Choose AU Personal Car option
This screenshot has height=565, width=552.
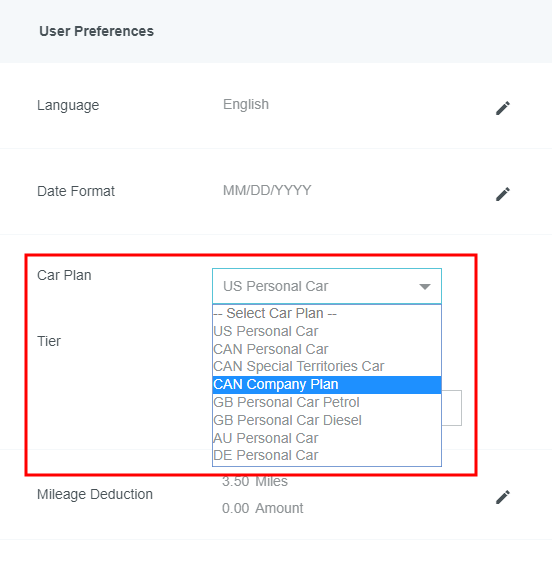click(x=327, y=438)
